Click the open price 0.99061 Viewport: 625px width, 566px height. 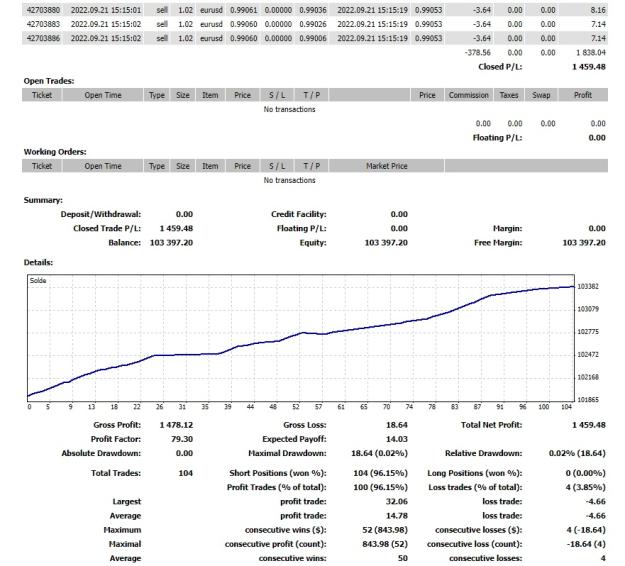(x=244, y=10)
